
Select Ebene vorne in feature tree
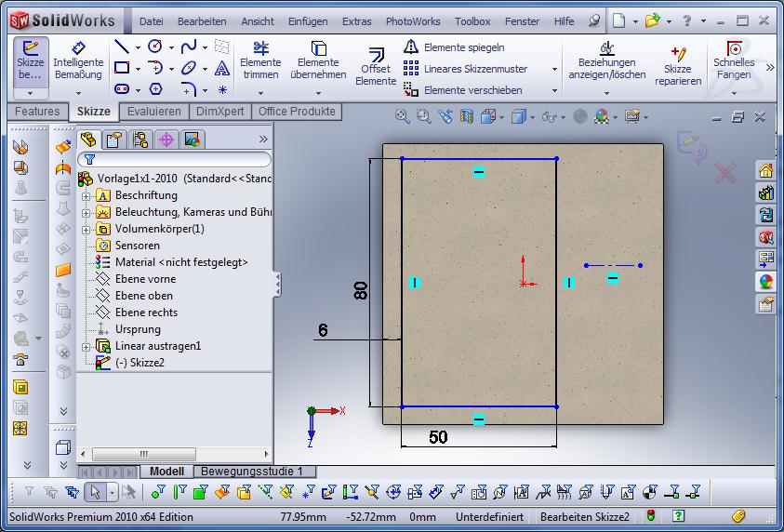point(145,279)
